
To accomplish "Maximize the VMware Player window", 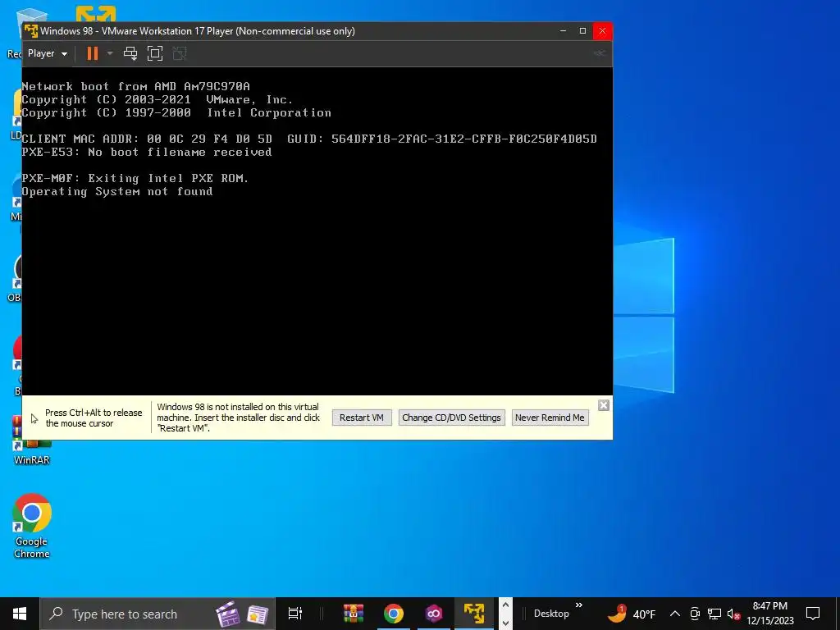I will pyautogui.click(x=583, y=31).
